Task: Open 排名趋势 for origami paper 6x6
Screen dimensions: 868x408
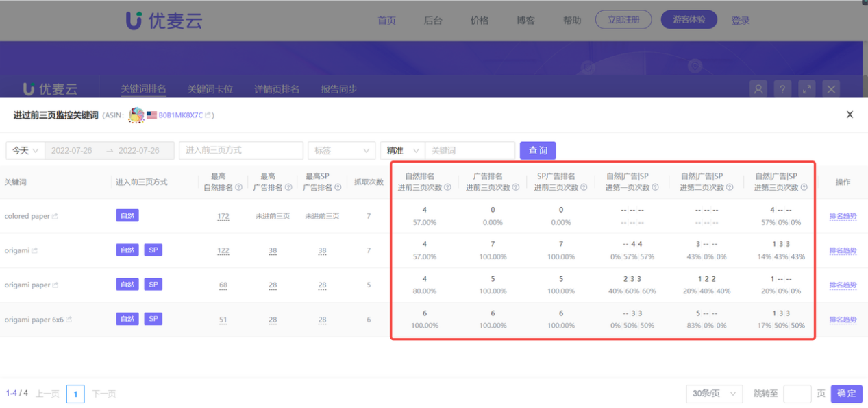Action: [x=842, y=319]
